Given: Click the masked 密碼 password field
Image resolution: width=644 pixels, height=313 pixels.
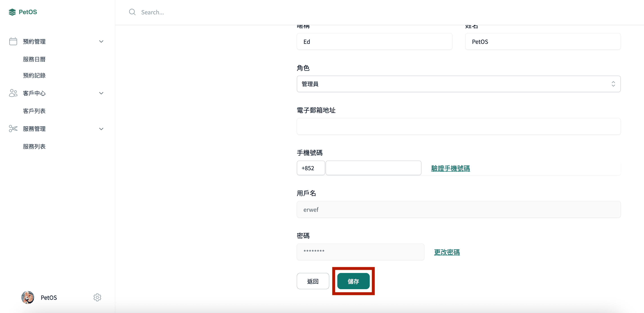Looking at the screenshot, I should pyautogui.click(x=360, y=252).
